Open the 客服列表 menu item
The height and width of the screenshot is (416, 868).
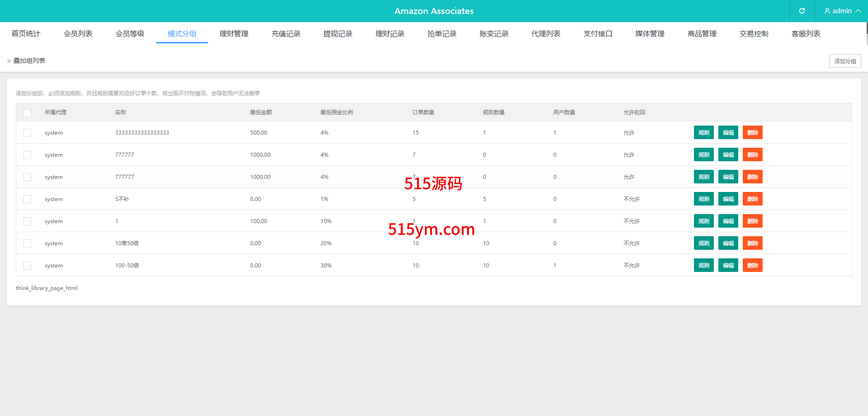pyautogui.click(x=806, y=34)
